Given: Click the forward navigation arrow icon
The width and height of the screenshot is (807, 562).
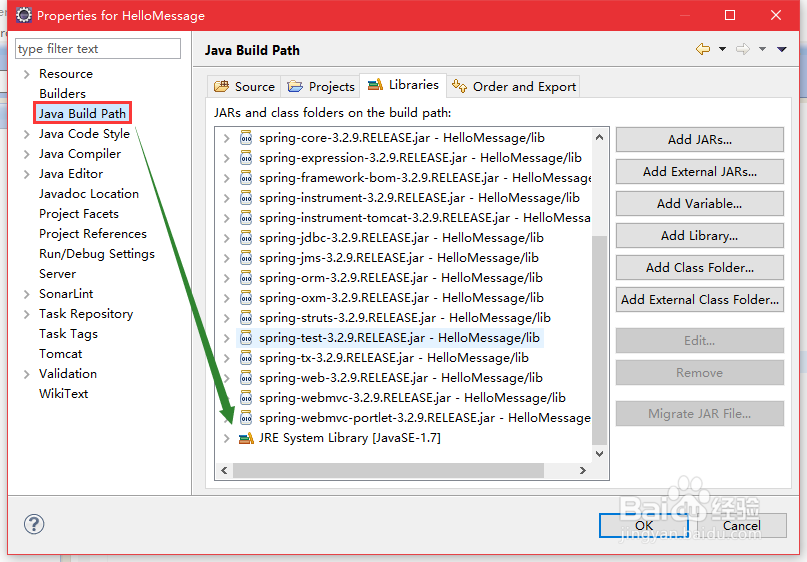Looking at the screenshot, I should point(743,49).
